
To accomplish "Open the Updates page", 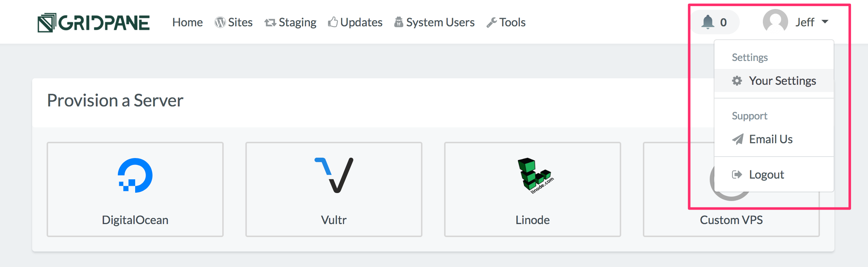I will coord(355,22).
